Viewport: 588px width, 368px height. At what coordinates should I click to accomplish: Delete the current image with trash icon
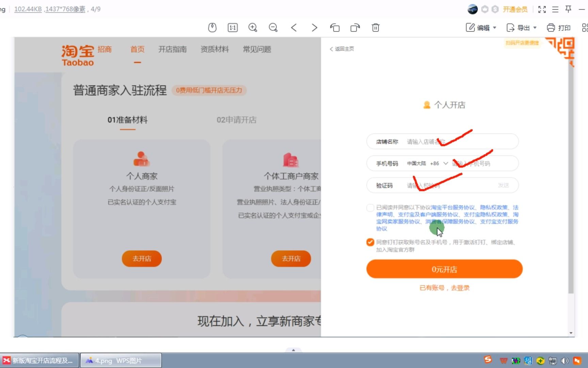click(376, 28)
